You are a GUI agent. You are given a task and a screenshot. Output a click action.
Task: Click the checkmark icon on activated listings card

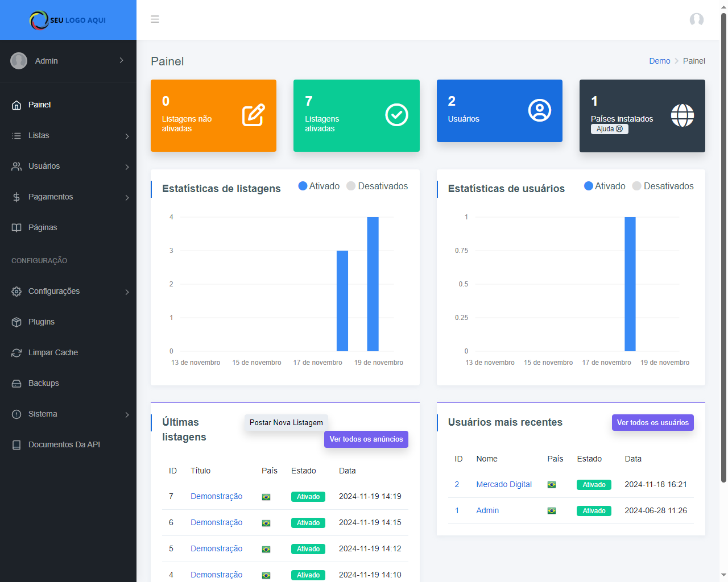[x=396, y=115]
